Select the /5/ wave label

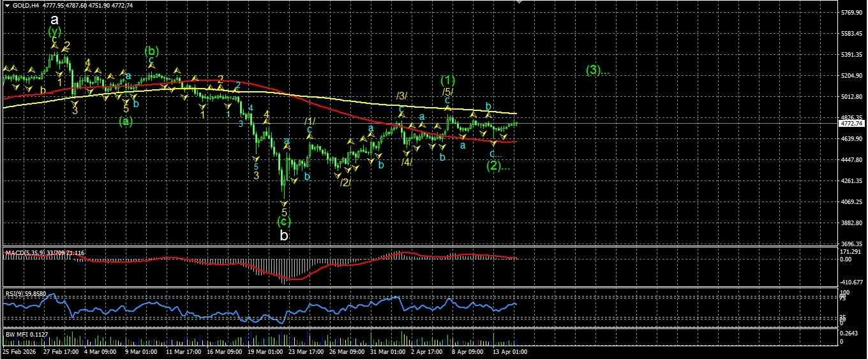tap(447, 92)
